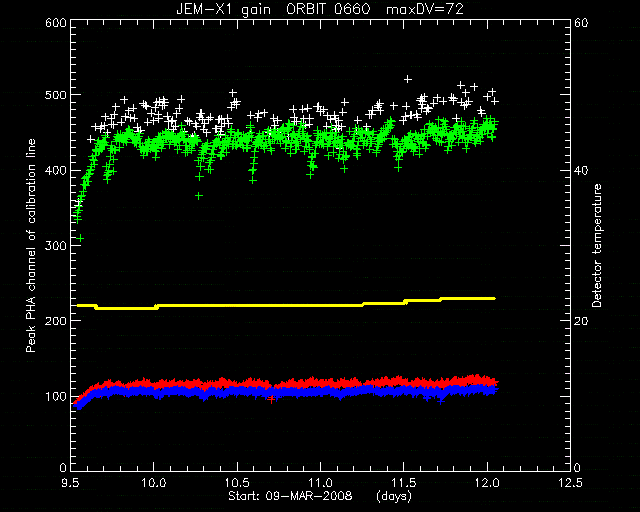The image size is (640, 512).
Task: Click the right y-axis tick label 20
Action: pos(581,321)
